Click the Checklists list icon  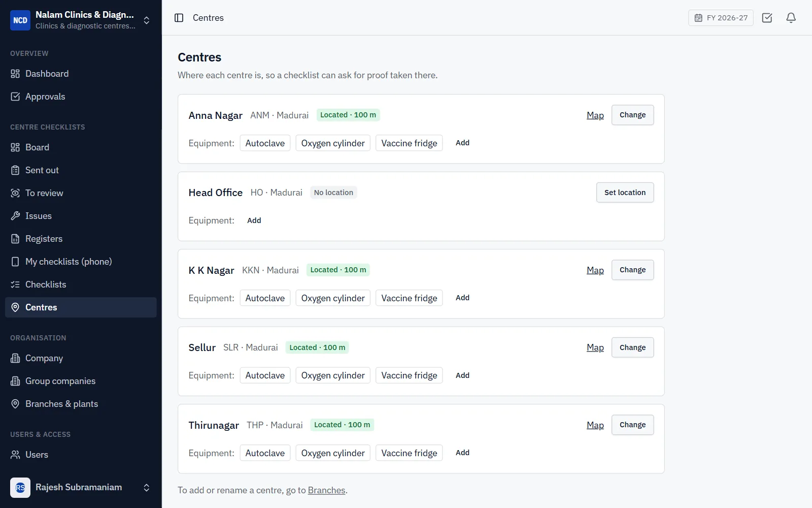coord(15,284)
